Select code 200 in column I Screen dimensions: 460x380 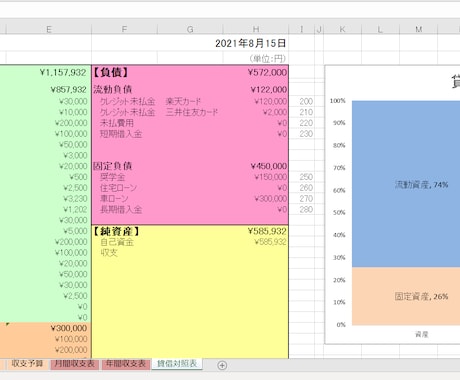pyautogui.click(x=306, y=101)
